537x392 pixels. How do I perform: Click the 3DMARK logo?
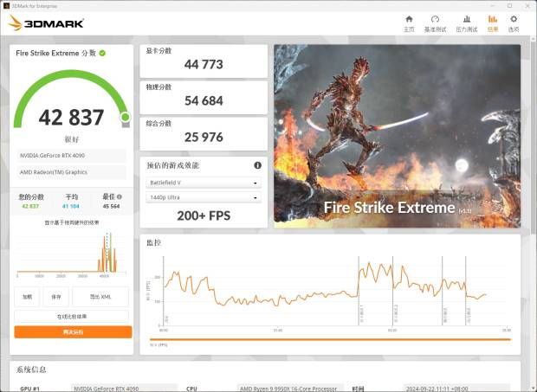click(46, 23)
